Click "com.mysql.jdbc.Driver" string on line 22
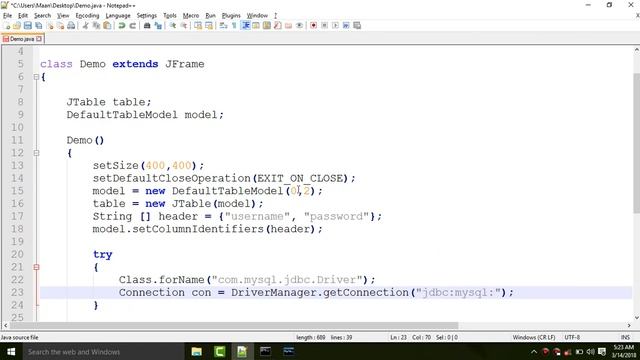640x360 pixels. [287, 280]
